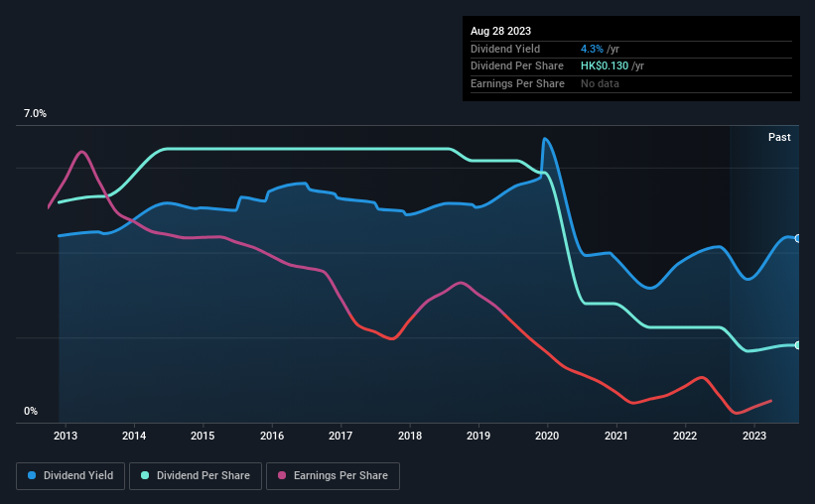Click the 2022 axis label
This screenshot has width=815, height=504.
685,436
